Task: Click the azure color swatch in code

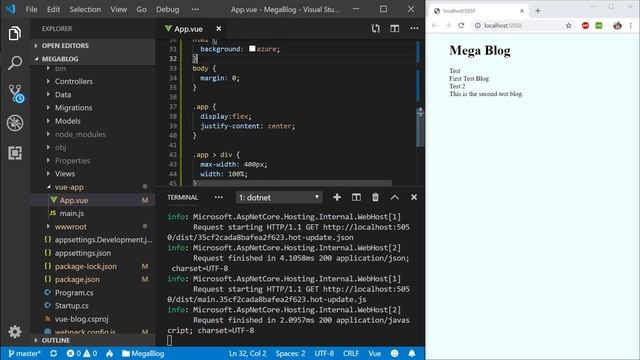Action: click(252, 49)
